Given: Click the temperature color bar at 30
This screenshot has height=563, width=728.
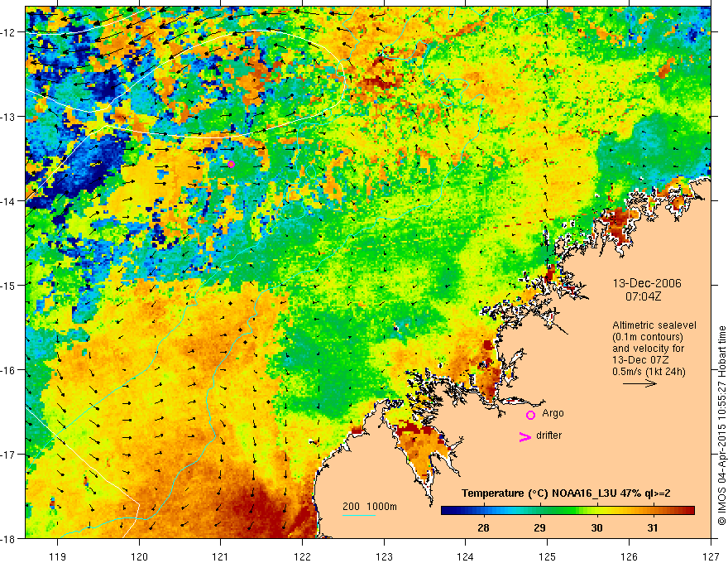Looking at the screenshot, I should click(596, 511).
